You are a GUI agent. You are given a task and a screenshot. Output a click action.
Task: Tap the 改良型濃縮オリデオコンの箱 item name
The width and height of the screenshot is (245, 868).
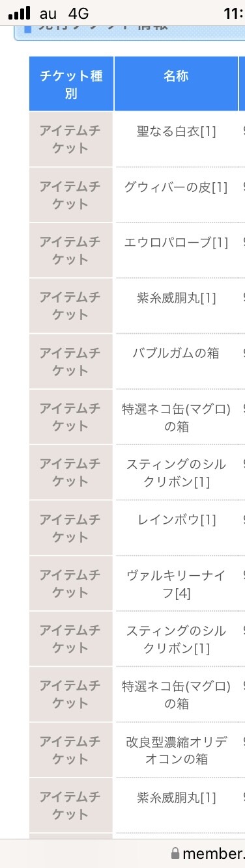pos(176,750)
